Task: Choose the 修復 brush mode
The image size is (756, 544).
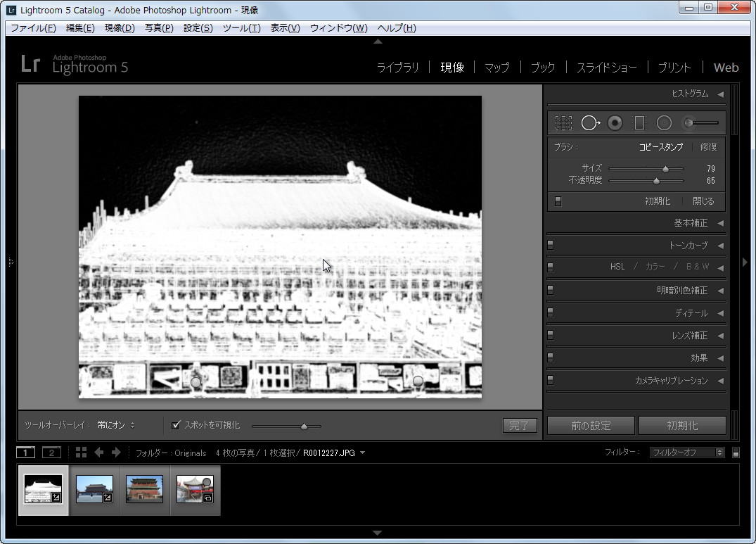Action: click(x=708, y=146)
